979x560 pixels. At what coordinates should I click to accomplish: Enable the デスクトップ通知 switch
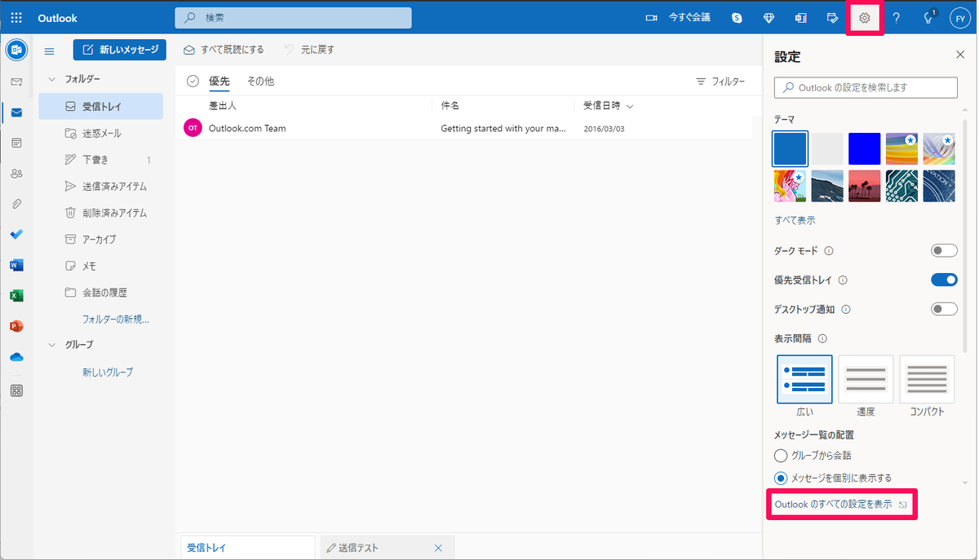point(944,309)
